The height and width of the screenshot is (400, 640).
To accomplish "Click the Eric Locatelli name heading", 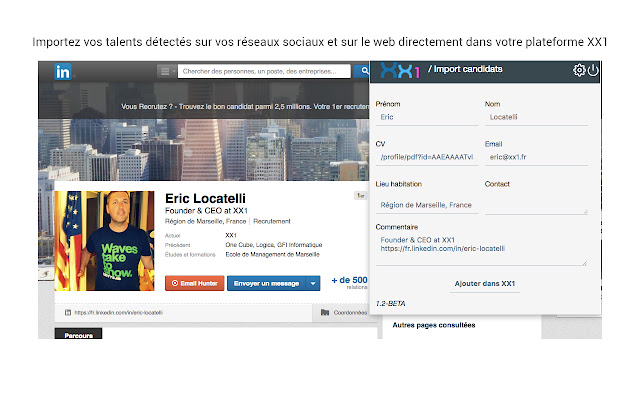I will pos(205,198).
